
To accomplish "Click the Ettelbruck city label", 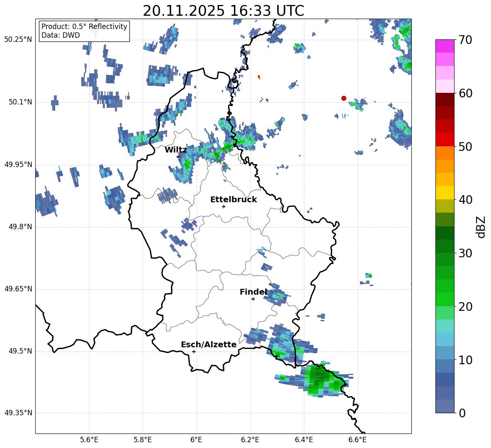I will click(x=233, y=200).
